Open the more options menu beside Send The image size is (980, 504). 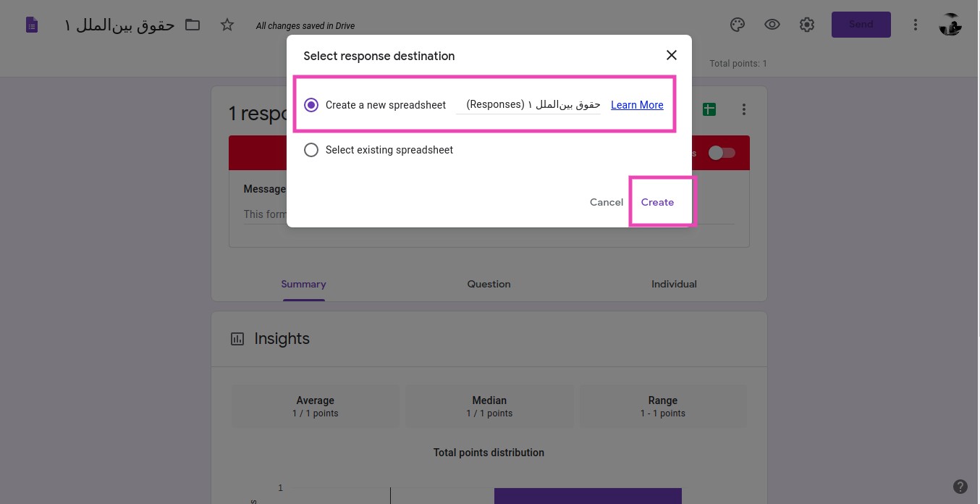point(916,25)
